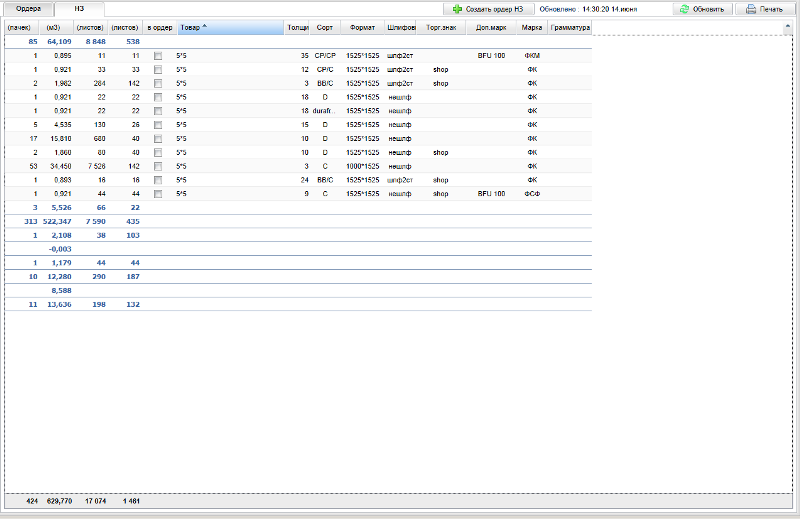800x519 pixels.
Task: Tick the checkbox in the 1000*1525 format row
Action: [158, 166]
